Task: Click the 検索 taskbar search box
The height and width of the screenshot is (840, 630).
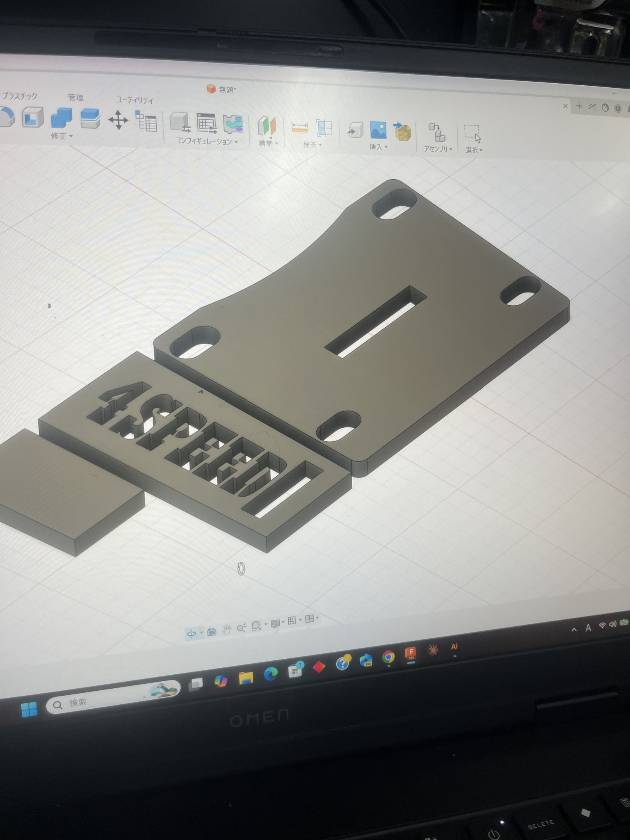Action: [113, 697]
